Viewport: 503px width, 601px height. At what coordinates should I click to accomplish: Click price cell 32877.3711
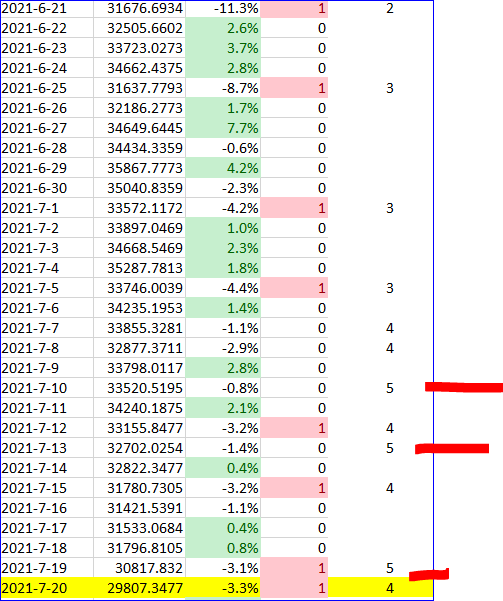tap(139, 348)
